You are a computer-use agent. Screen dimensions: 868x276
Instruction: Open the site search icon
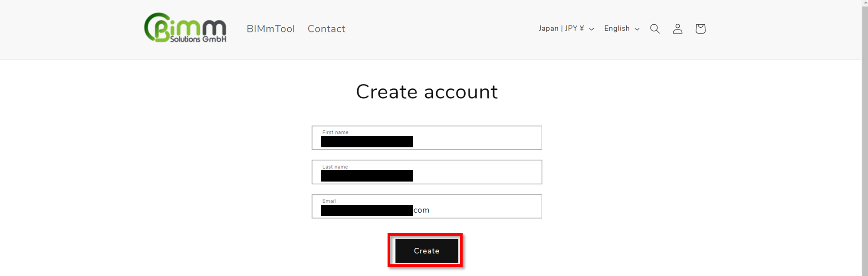(655, 29)
